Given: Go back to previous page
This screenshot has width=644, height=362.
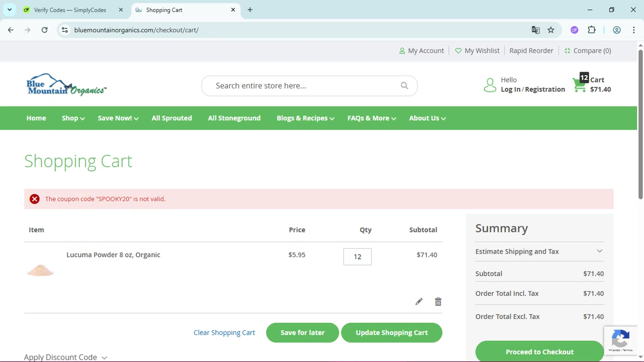Looking at the screenshot, I should [x=11, y=30].
